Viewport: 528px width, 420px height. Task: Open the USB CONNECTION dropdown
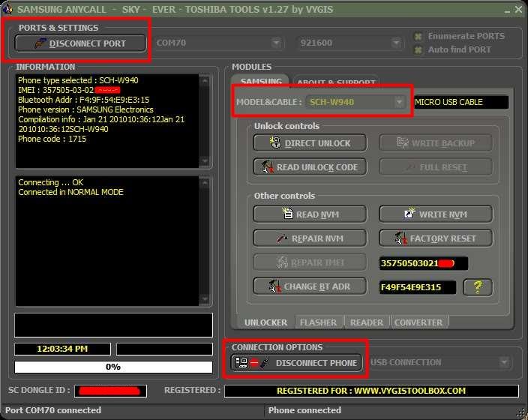pos(440,362)
